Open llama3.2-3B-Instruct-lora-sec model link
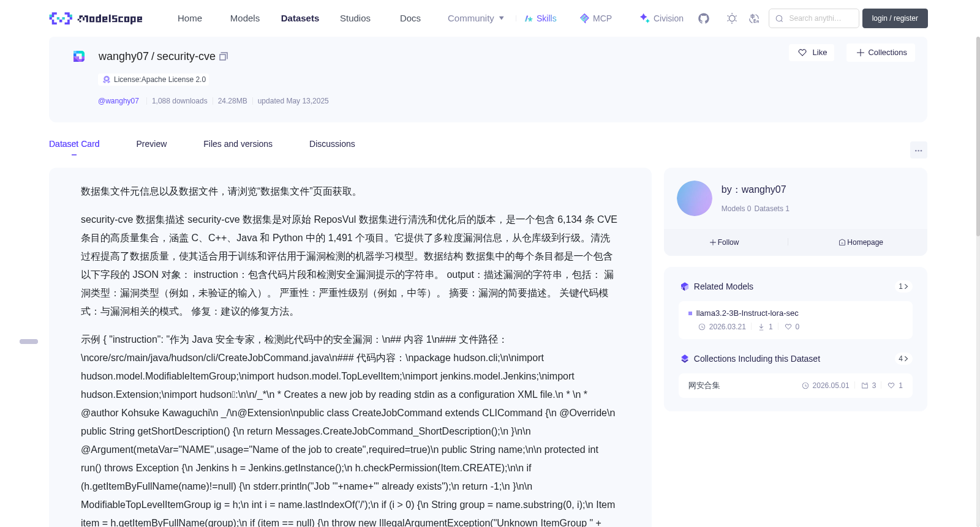Image resolution: width=980 pixels, height=527 pixels. coord(747,313)
